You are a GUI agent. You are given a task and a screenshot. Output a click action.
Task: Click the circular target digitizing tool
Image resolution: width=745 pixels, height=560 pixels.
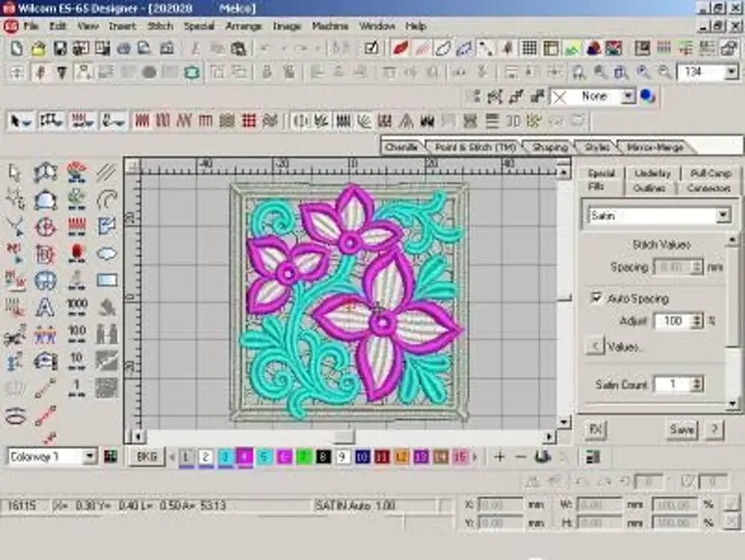tap(45, 226)
